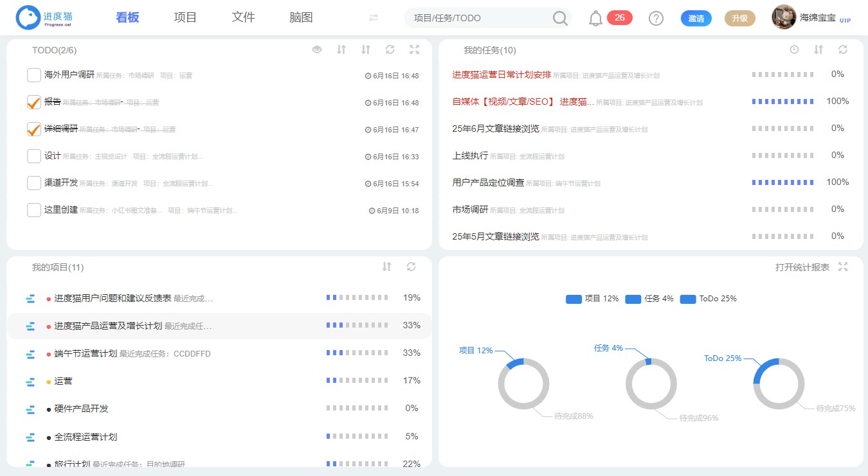
Task: Toggle visibility of completed TODOs with eye icon
Action: pyautogui.click(x=317, y=49)
